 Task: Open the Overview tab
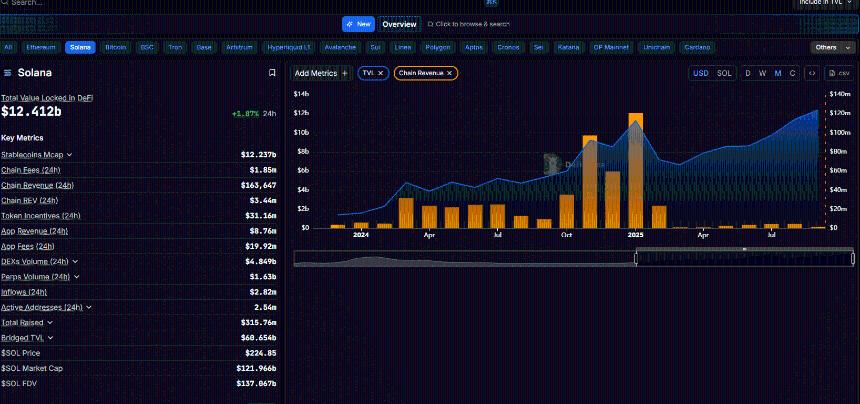tap(399, 24)
